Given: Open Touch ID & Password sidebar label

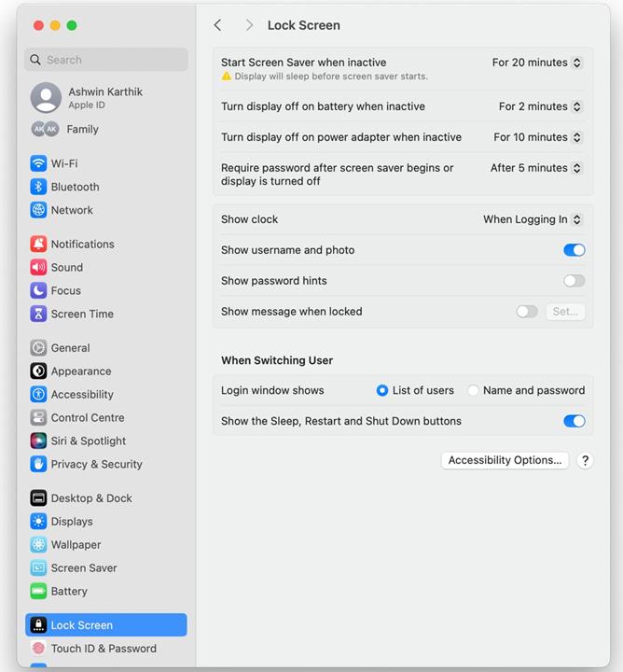Looking at the screenshot, I should (x=104, y=649).
